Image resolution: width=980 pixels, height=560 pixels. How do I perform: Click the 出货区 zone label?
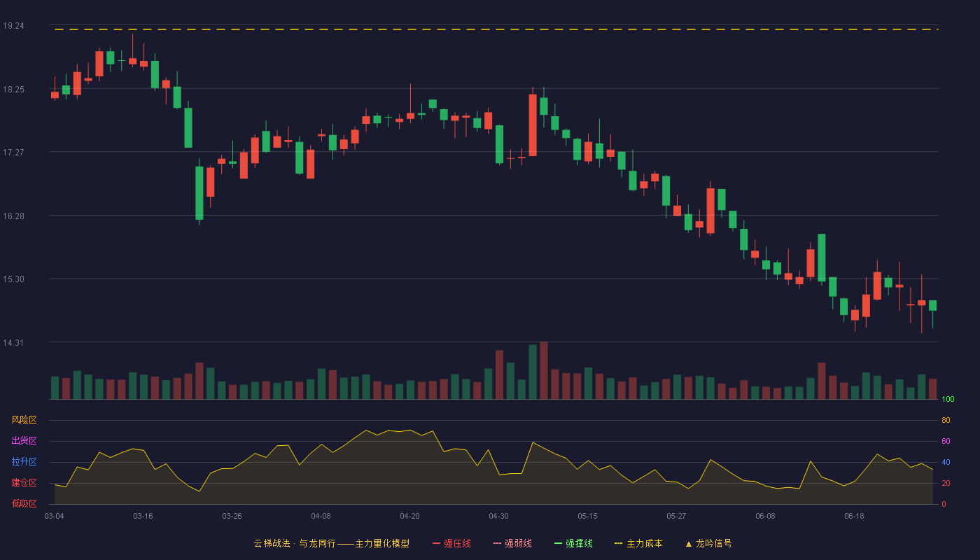click(x=24, y=441)
